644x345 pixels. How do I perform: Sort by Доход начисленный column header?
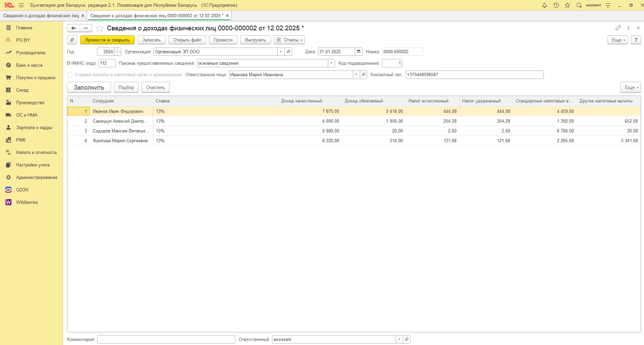click(309, 101)
